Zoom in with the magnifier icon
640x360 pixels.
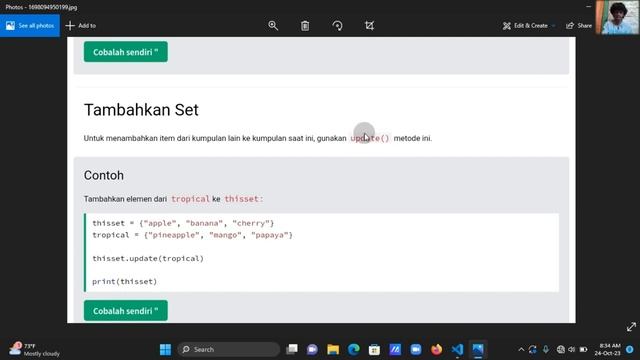[x=273, y=26]
